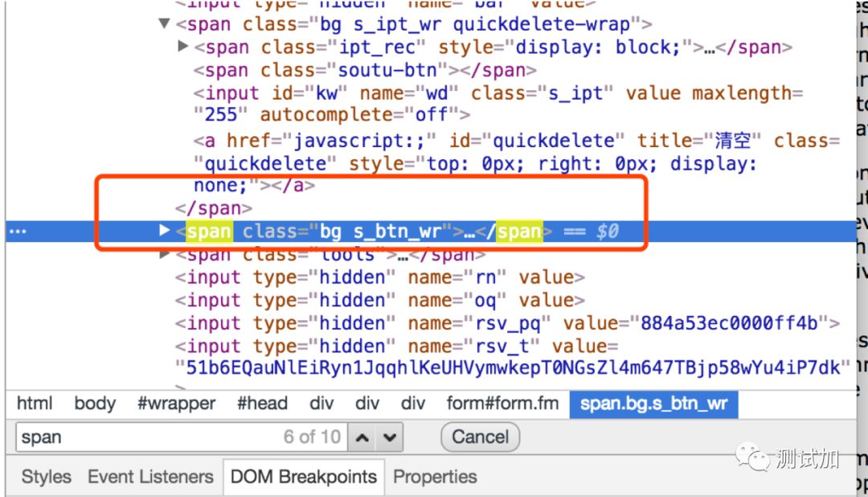Viewport: 868px width, 497px height.
Task: Open the Event Listeners tab
Action: (150, 476)
